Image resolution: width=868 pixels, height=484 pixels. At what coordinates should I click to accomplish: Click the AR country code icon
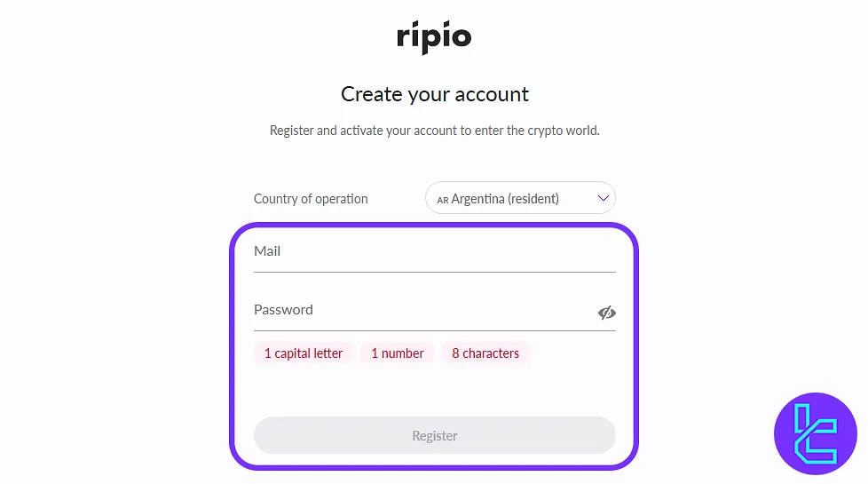443,200
